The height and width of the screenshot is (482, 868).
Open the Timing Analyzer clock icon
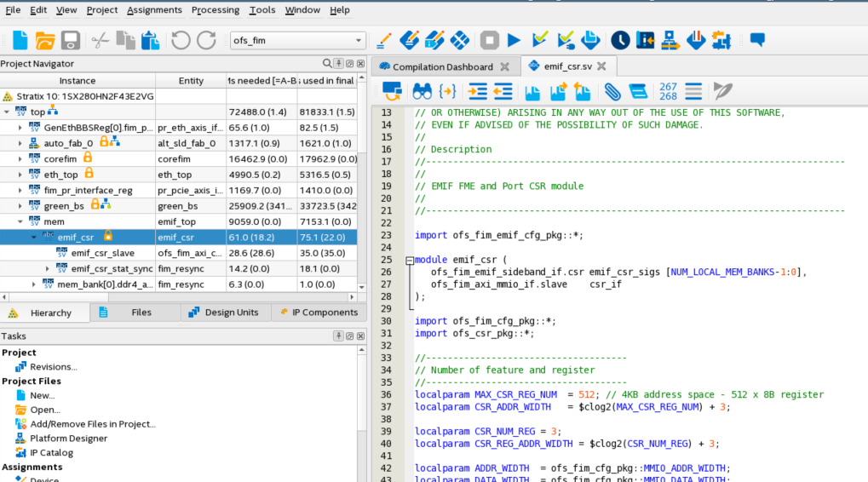click(620, 40)
